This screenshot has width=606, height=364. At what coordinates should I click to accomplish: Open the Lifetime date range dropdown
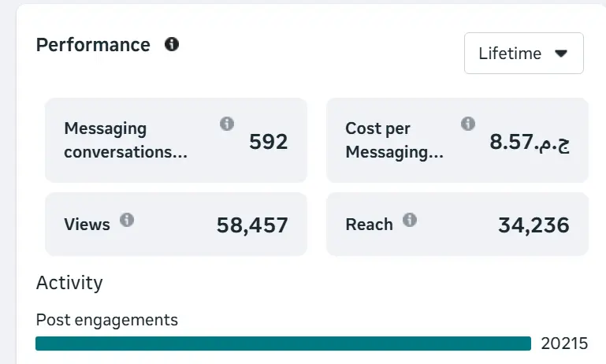tap(523, 54)
